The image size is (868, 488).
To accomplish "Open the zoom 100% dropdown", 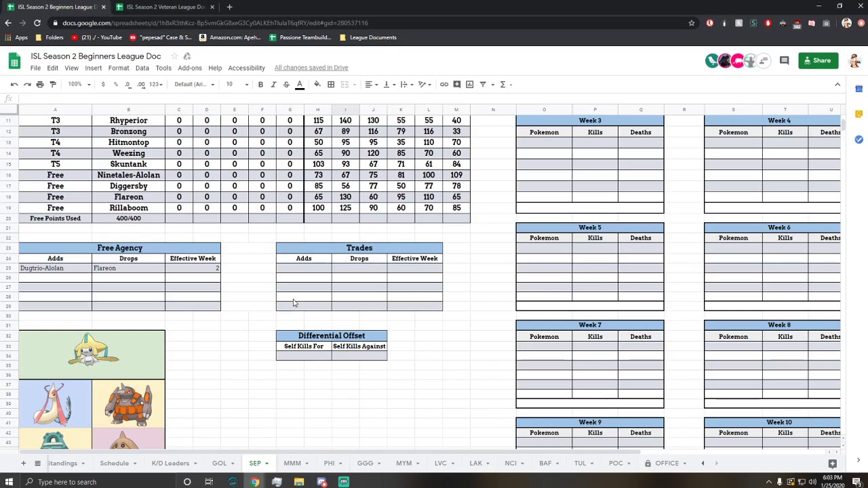I will coord(79,84).
